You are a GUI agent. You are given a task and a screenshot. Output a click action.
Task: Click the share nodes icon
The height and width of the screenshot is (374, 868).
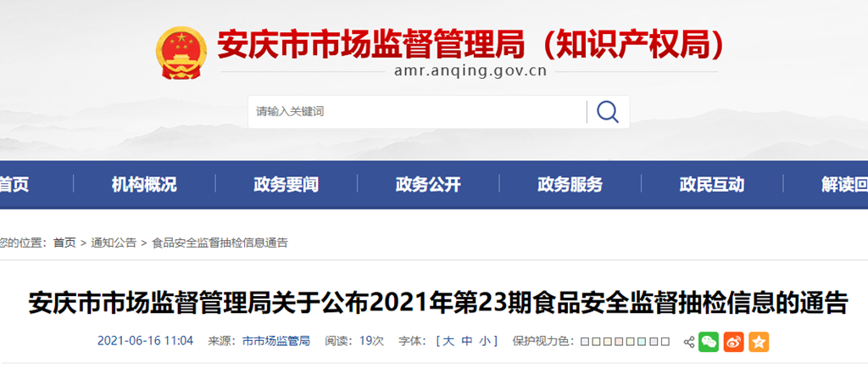click(689, 342)
